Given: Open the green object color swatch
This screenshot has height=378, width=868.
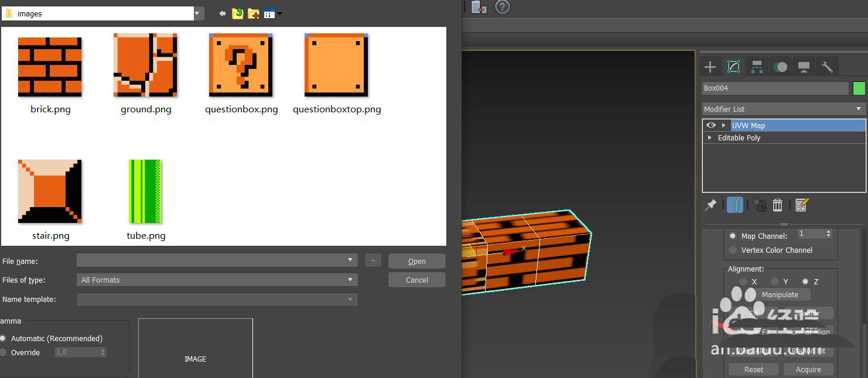Looking at the screenshot, I should point(859,88).
